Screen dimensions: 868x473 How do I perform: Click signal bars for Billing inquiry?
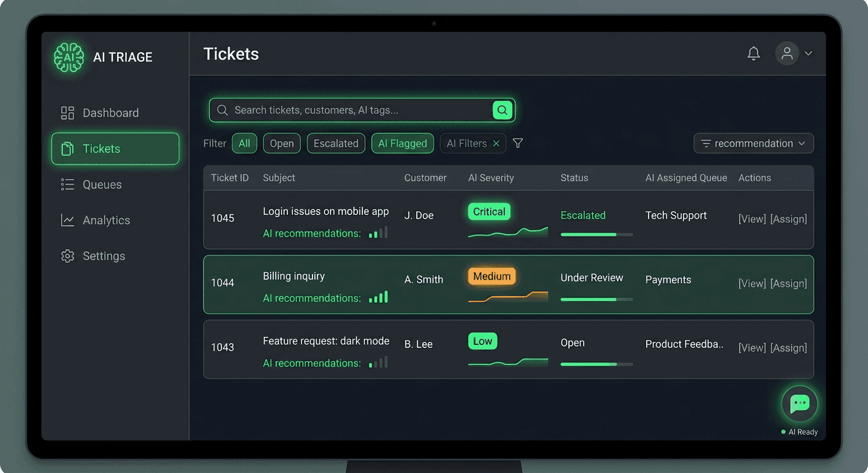point(379,297)
